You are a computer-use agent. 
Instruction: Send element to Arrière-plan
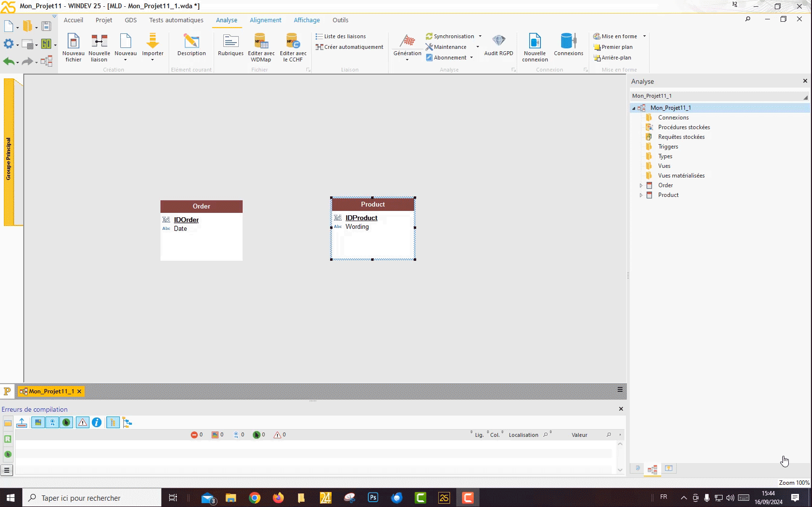pos(612,58)
